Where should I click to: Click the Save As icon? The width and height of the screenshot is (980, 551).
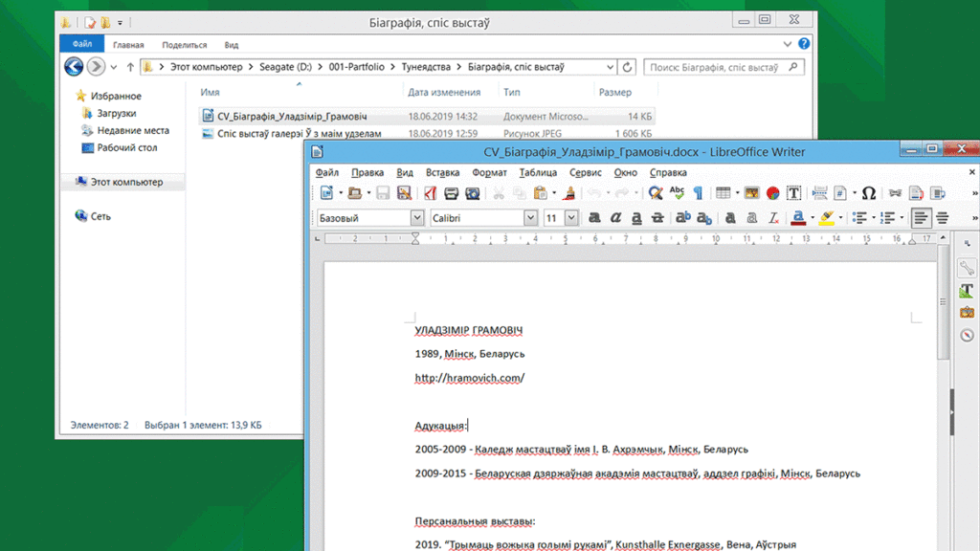404,193
